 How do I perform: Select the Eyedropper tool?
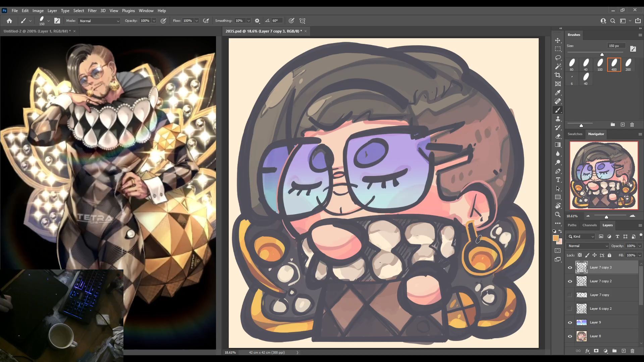tap(558, 93)
